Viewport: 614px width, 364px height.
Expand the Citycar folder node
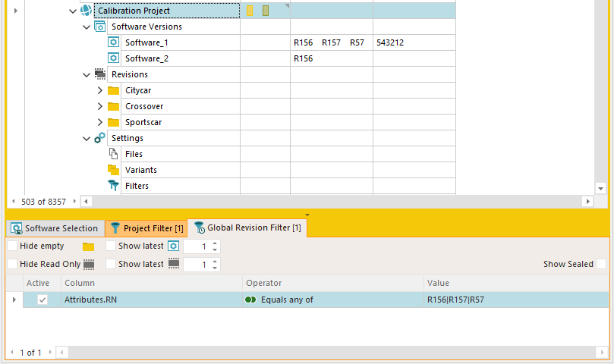coord(100,90)
